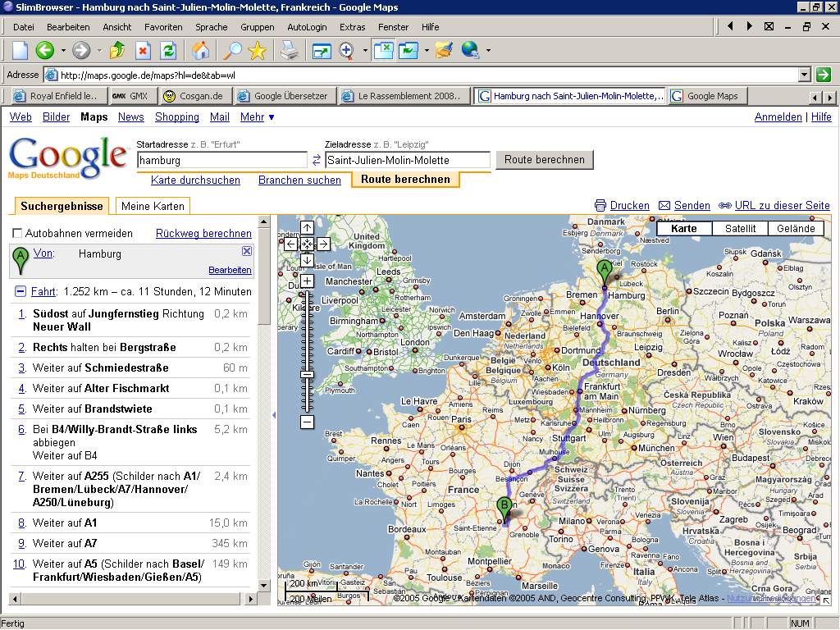This screenshot has height=630, width=840.
Task: Switch to the Meine Karten tab
Action: pos(153,206)
